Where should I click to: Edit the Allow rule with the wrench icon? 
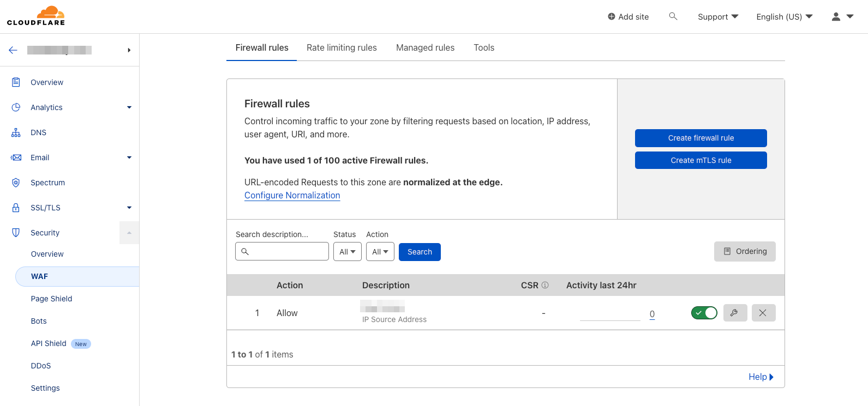(735, 313)
